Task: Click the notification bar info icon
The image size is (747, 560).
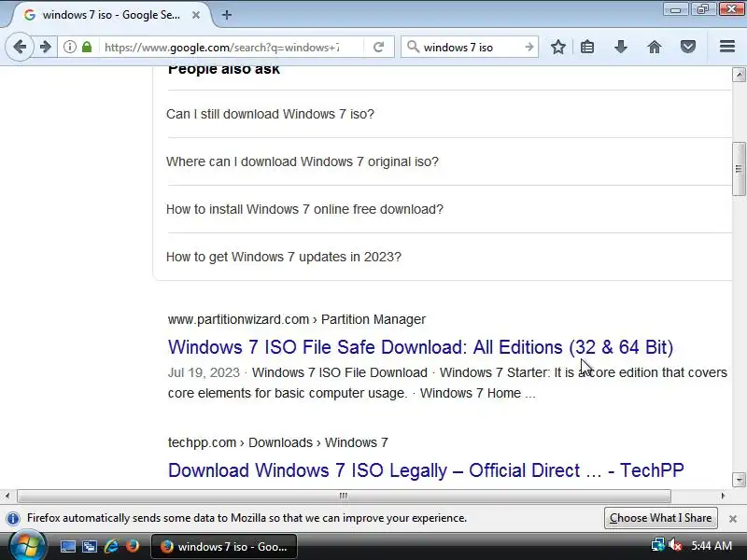Action: coord(13,518)
